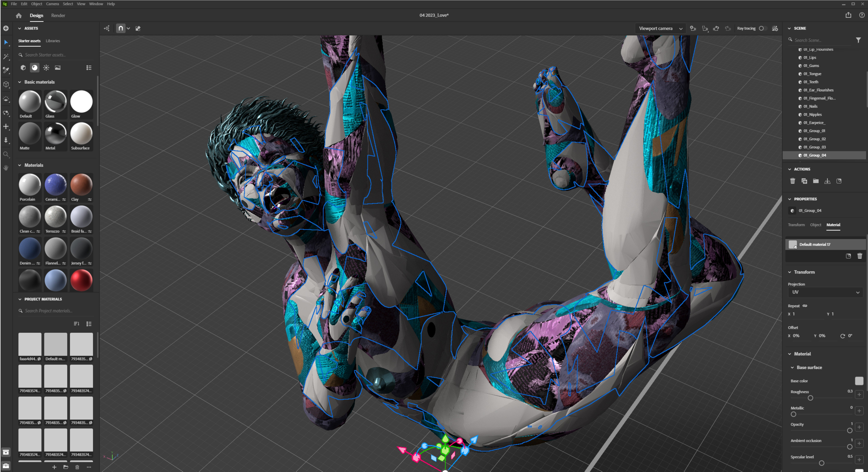The image size is (868, 472).
Task: Open the Window menu
Action: pyautogui.click(x=96, y=4)
